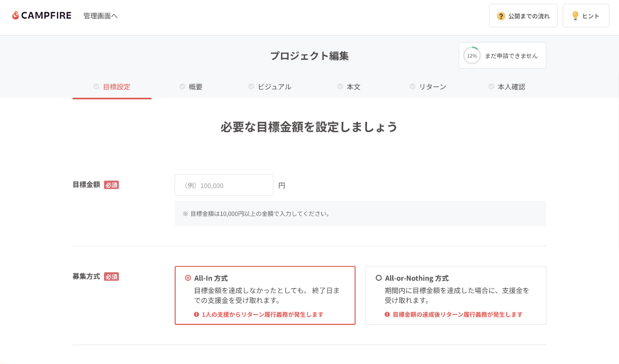Click the check icon beside 本人確認
Image resolution: width=619 pixels, height=364 pixels.
[x=491, y=86]
